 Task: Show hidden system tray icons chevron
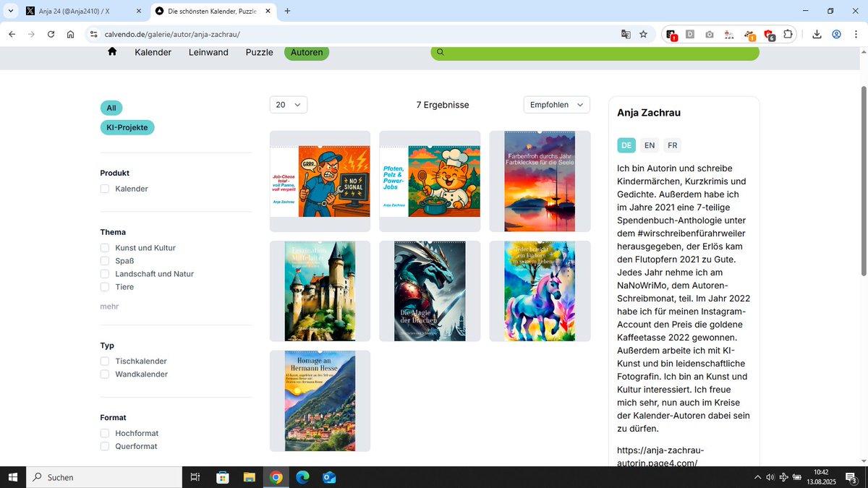757,477
